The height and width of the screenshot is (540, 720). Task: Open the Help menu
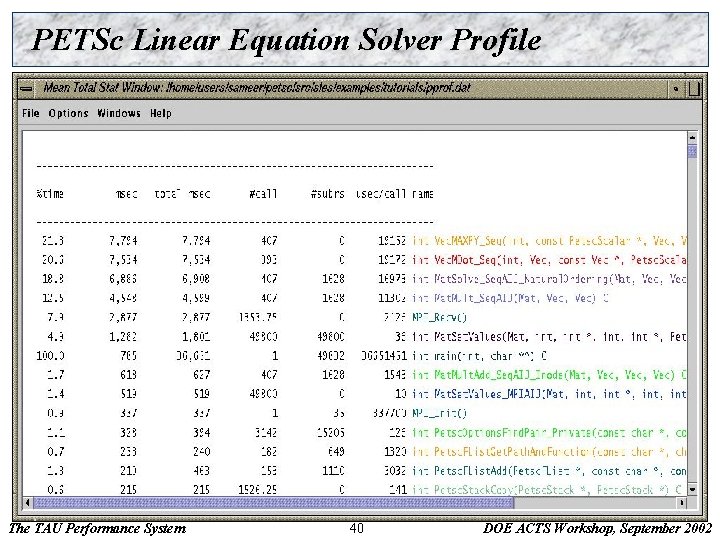[x=161, y=113]
